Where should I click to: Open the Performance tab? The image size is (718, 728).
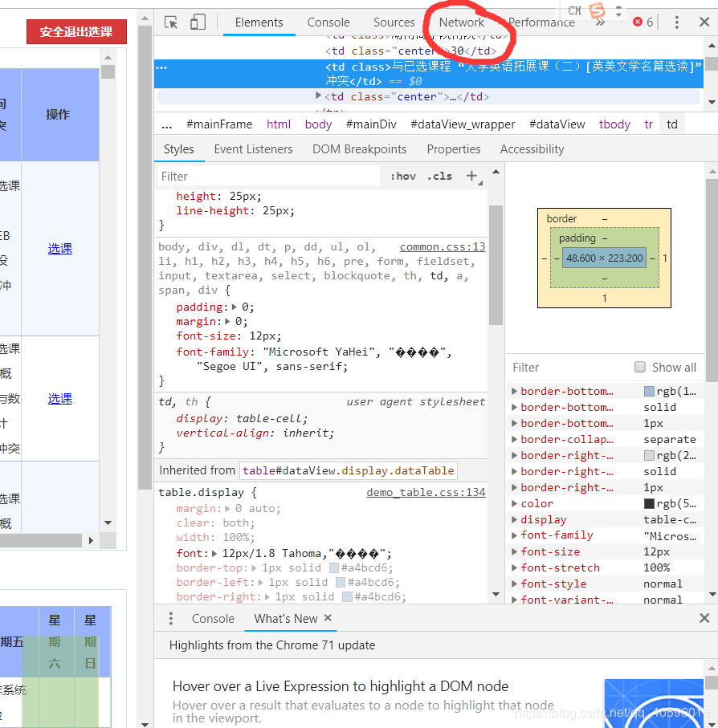point(541,22)
